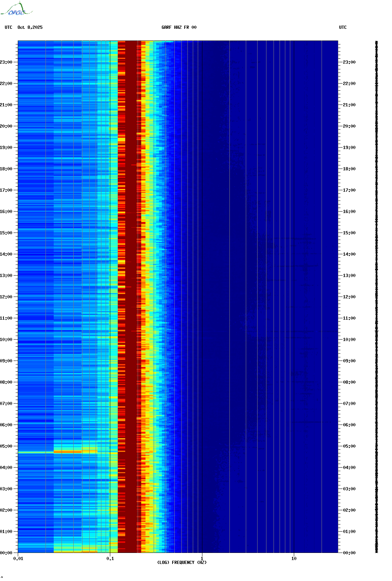Image resolution: width=392 pixels, height=581 pixels.
Task: Click the 18:00 label on right time axis
Action: point(349,169)
